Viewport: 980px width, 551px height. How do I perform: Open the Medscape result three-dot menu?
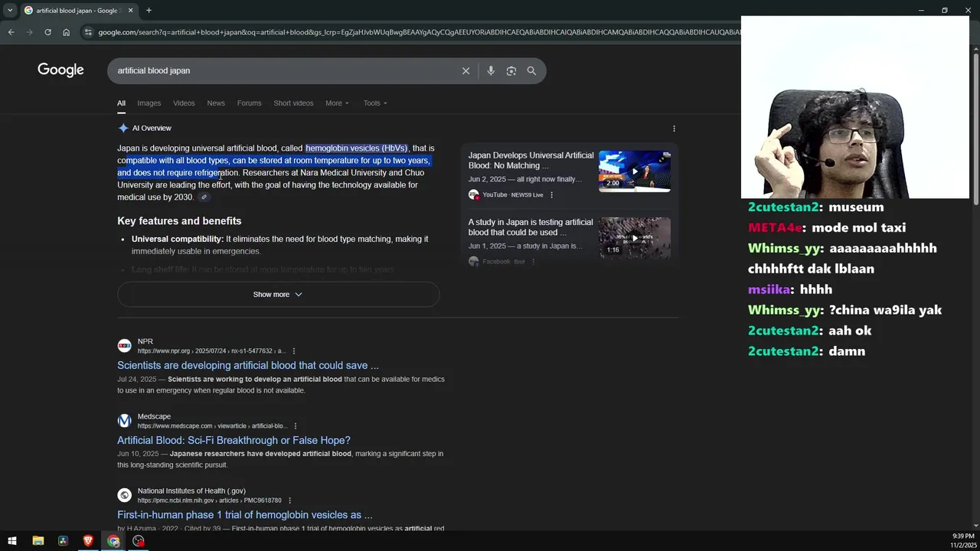295,426
